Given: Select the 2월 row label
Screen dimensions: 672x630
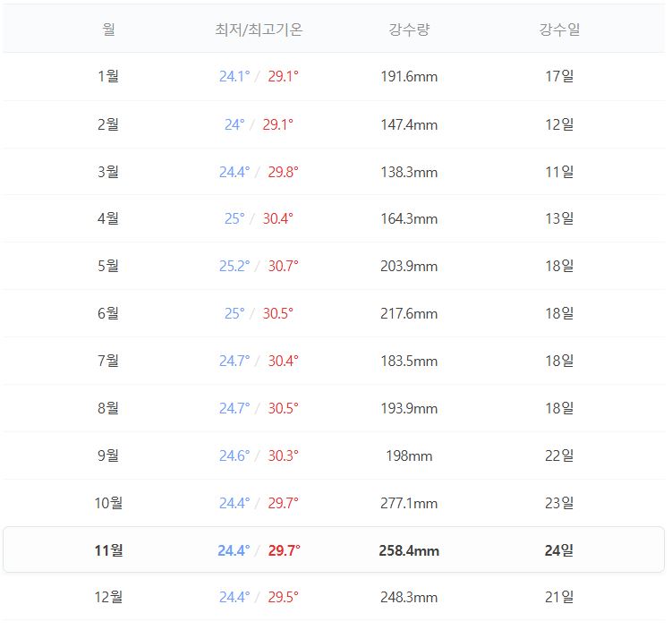Looking at the screenshot, I should 108,124.
